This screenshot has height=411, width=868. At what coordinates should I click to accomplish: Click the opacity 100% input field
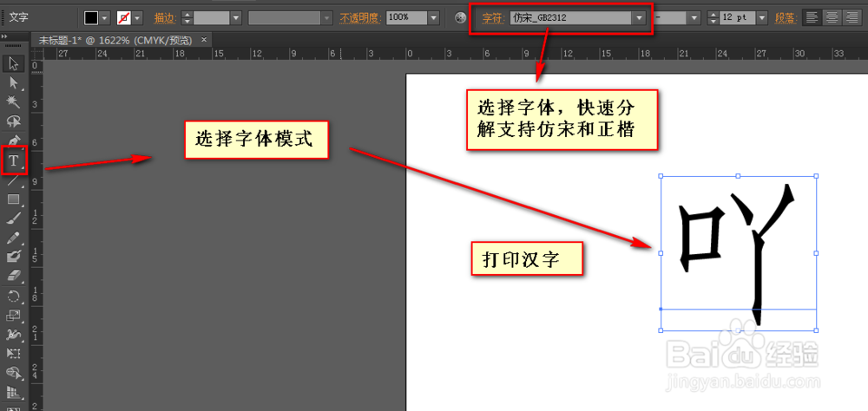[406, 17]
